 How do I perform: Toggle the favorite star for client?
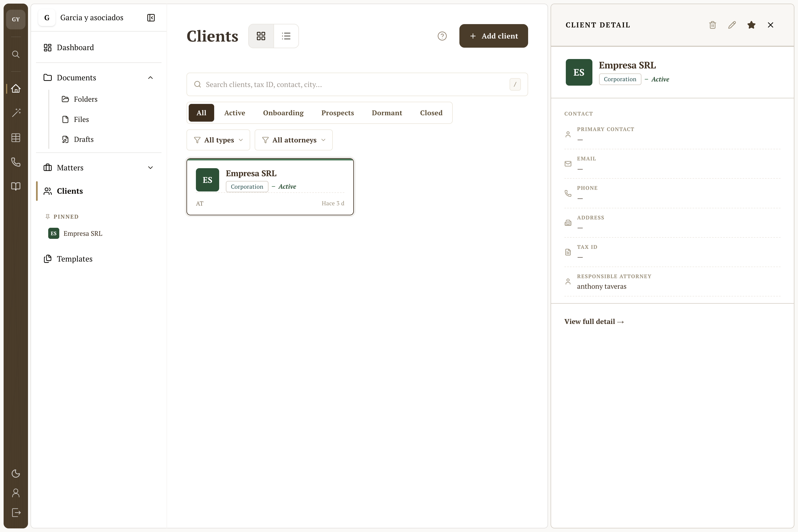tap(751, 25)
